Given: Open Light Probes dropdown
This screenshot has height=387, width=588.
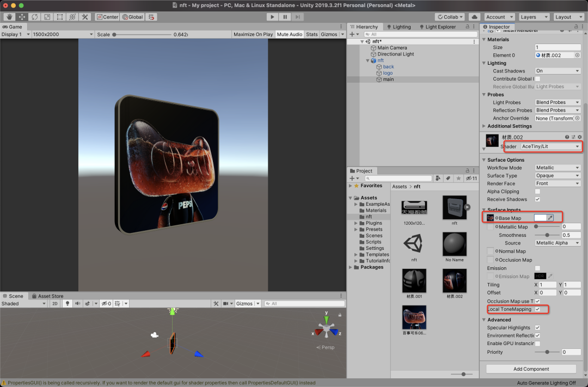Looking at the screenshot, I should pos(558,102).
